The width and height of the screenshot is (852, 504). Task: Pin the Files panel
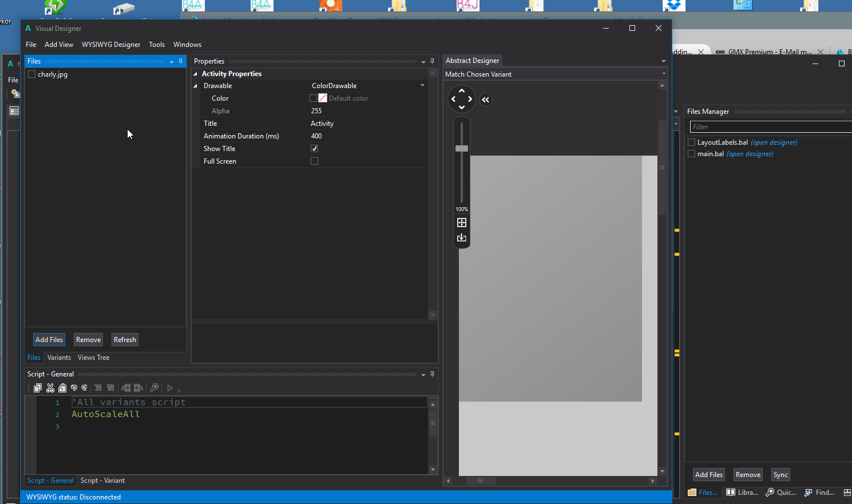point(181,61)
